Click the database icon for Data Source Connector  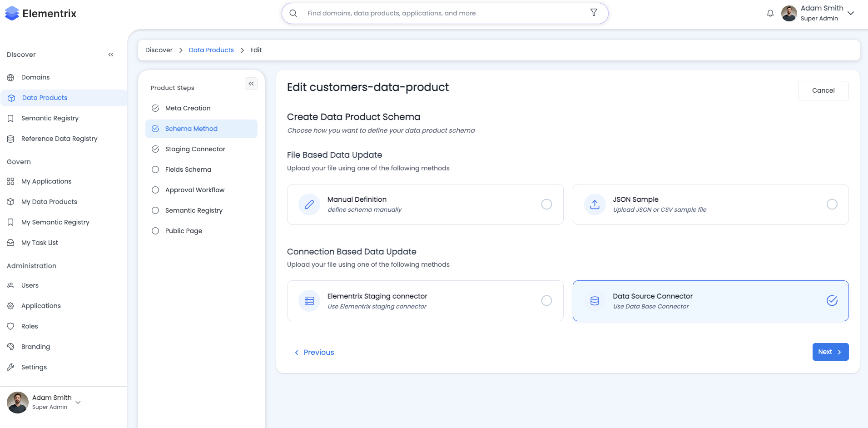pyautogui.click(x=595, y=301)
